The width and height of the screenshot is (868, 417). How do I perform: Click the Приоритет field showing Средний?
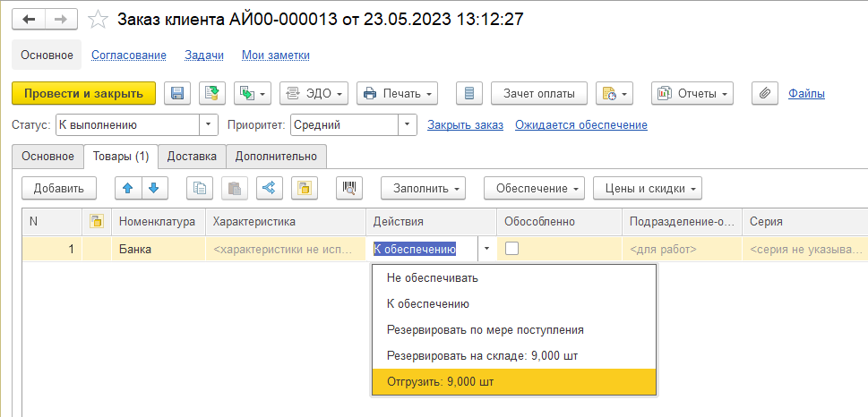[x=344, y=125]
